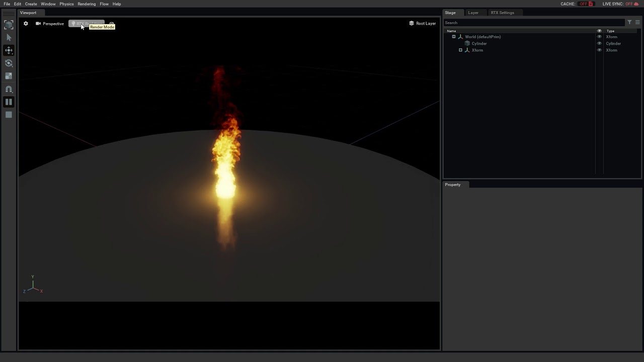
Task: Click the Cylinder mesh cube icon
Action: [x=467, y=43]
